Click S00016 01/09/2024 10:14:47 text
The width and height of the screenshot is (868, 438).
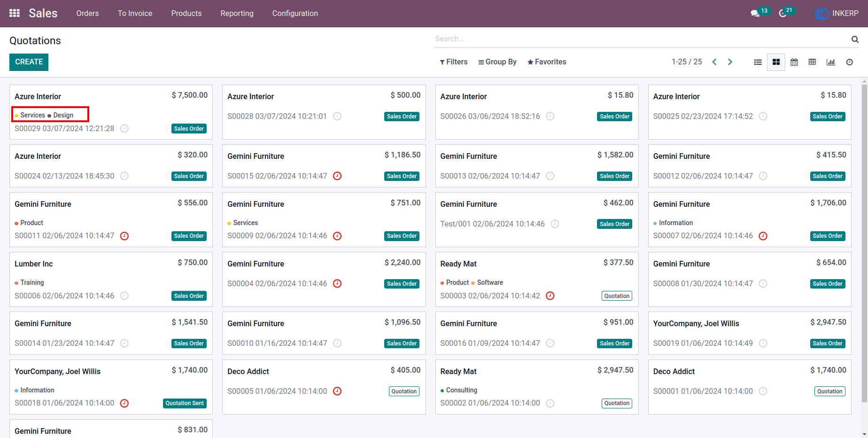coord(490,343)
